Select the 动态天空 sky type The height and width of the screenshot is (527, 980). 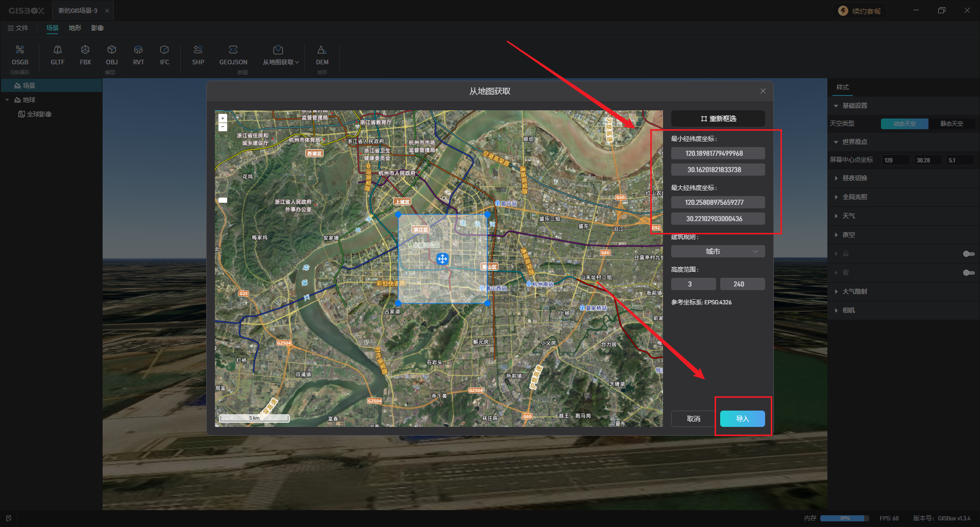point(904,124)
